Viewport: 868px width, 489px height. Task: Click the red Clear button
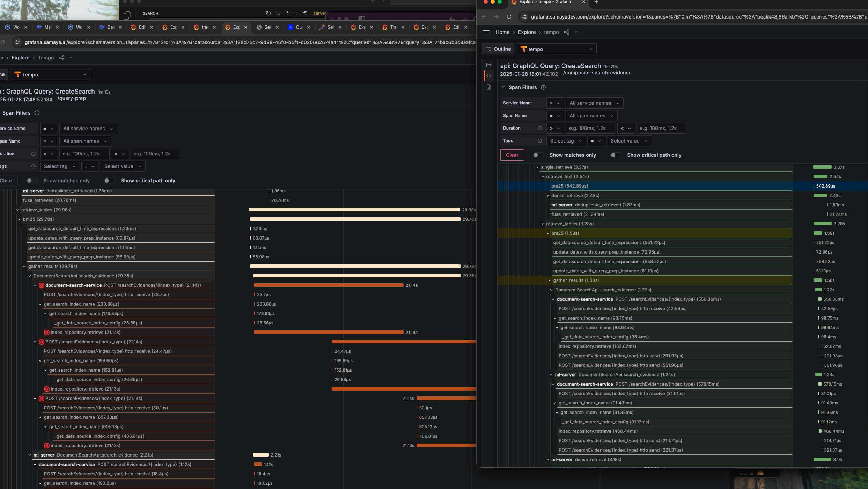tap(512, 155)
